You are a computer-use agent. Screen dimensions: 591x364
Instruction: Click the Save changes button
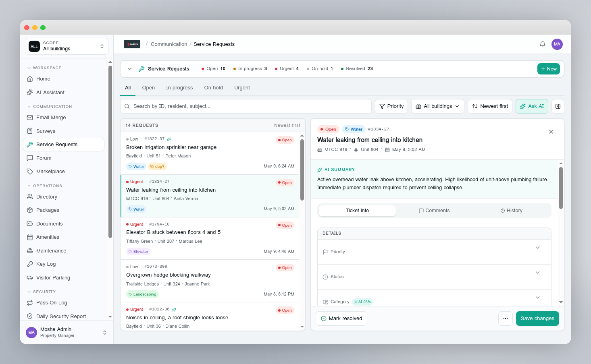click(x=537, y=318)
